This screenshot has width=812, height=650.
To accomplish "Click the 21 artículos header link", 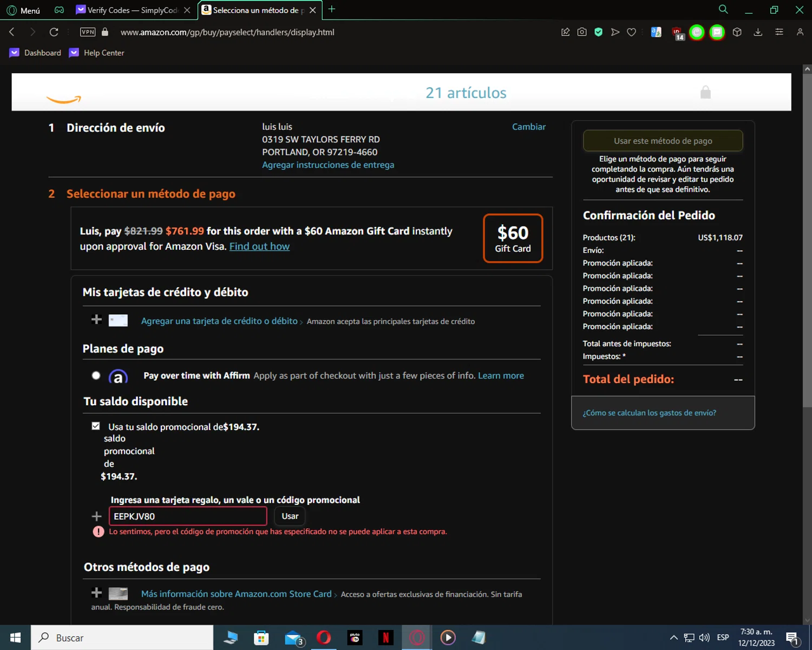I will click(466, 93).
